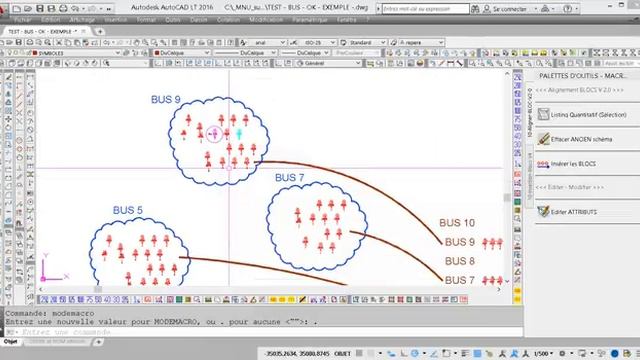The image size is (640, 360).
Task: Click the Isolate Objects circle icon in status bar
Action: click(x=615, y=353)
